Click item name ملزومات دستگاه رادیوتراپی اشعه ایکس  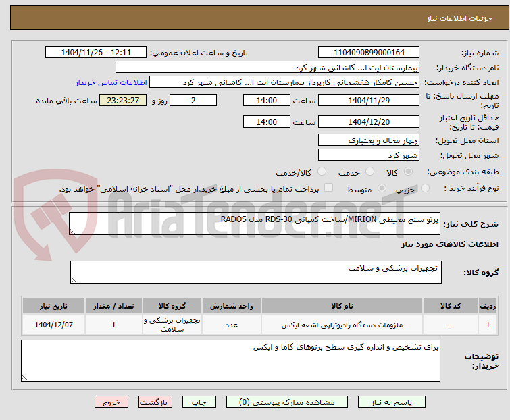(x=342, y=325)
